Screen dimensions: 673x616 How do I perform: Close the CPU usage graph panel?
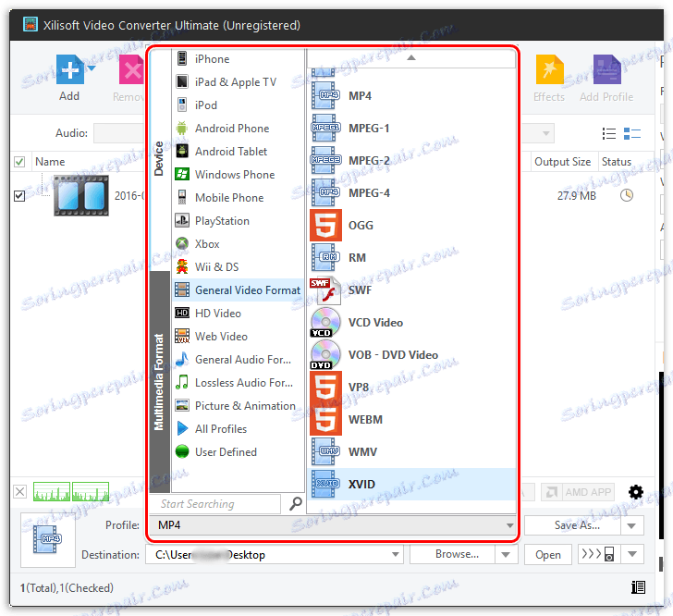click(19, 491)
